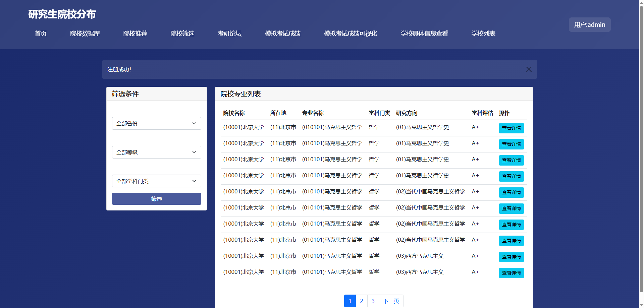The width and height of the screenshot is (644, 308).
Task: Click (02)当代中国马克思主义哲学 in the fifth row
Action: 430,192
